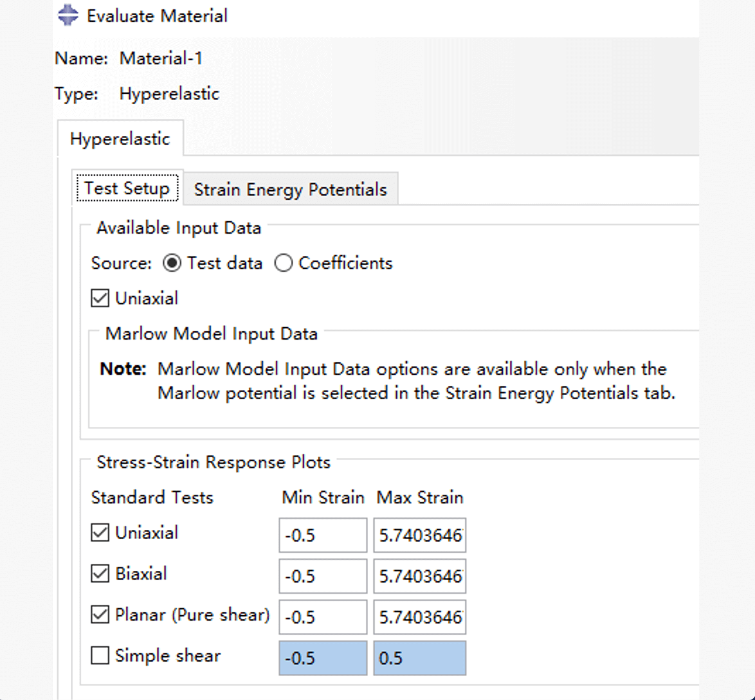The width and height of the screenshot is (755, 700).
Task: Click the Evaluate Material title text
Action: (x=157, y=16)
